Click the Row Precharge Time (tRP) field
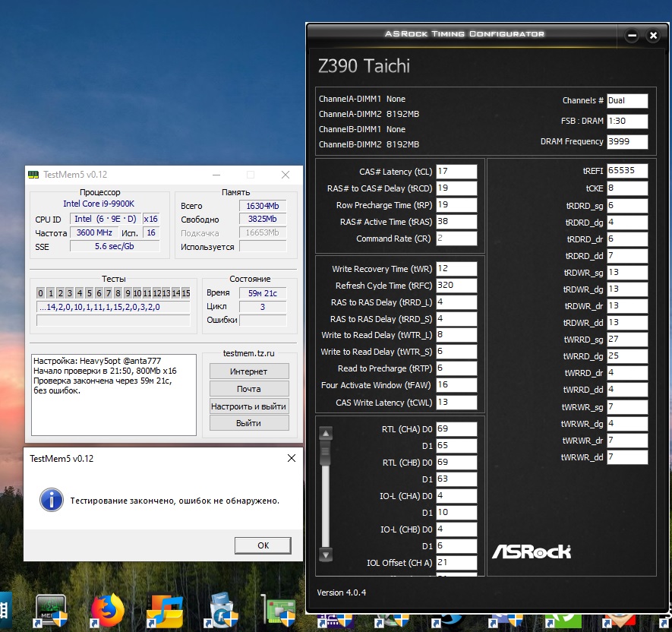The width and height of the screenshot is (672, 632). click(456, 205)
